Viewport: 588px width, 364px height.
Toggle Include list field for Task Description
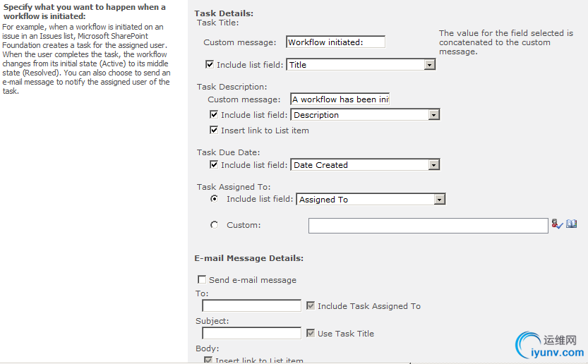[214, 114]
